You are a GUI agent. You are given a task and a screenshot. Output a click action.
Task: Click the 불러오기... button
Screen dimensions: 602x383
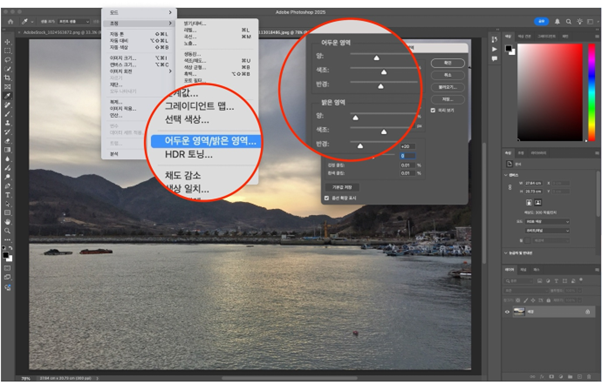[x=448, y=87]
